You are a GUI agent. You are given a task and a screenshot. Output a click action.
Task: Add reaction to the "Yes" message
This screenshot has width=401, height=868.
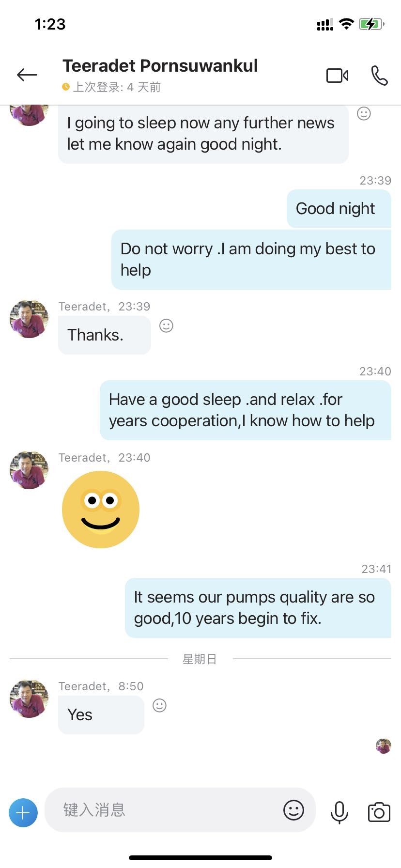point(159,705)
